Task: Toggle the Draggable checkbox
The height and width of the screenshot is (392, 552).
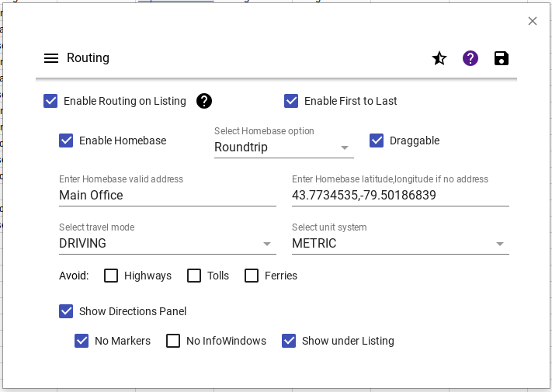Action: tap(377, 140)
